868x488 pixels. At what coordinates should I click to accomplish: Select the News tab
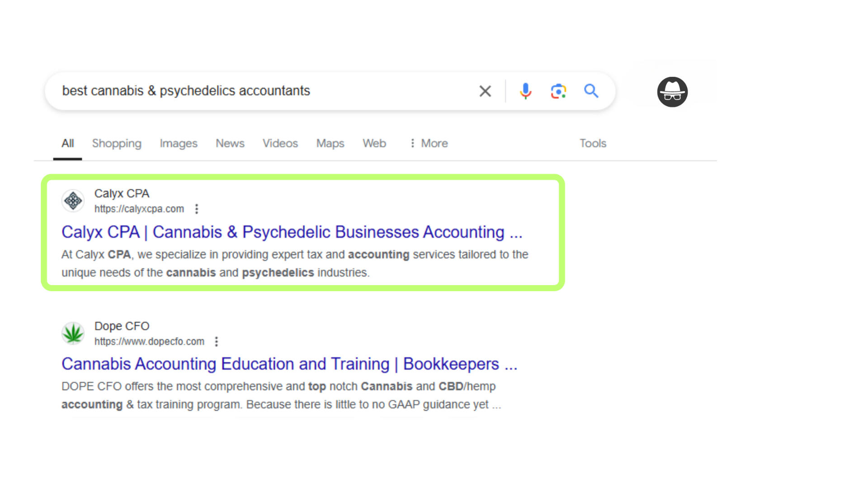point(230,143)
